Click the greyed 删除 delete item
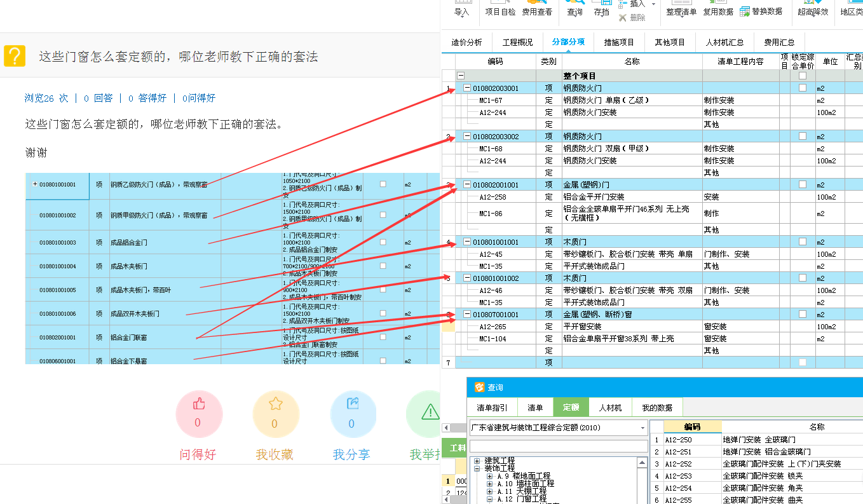Screen dimensions: 863x504 pos(632,18)
